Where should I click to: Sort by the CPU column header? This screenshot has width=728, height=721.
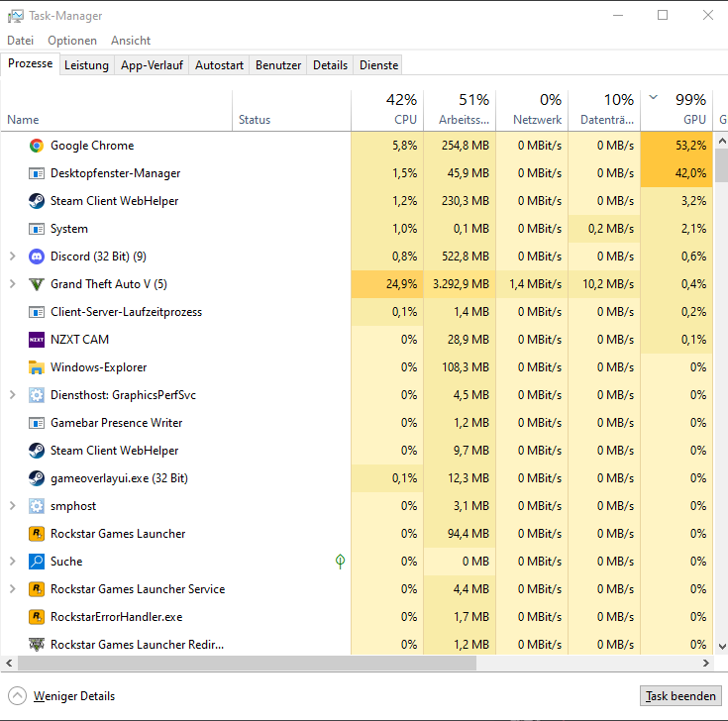click(x=387, y=111)
